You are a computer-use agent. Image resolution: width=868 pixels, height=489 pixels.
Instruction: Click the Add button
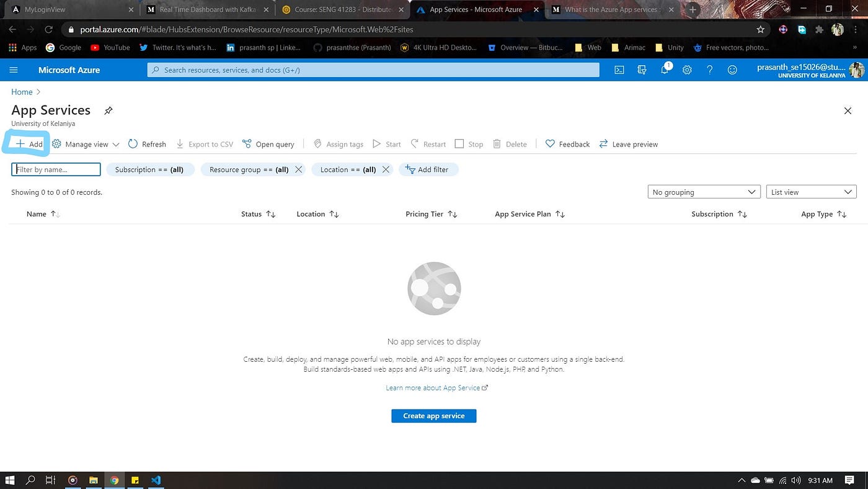(29, 144)
